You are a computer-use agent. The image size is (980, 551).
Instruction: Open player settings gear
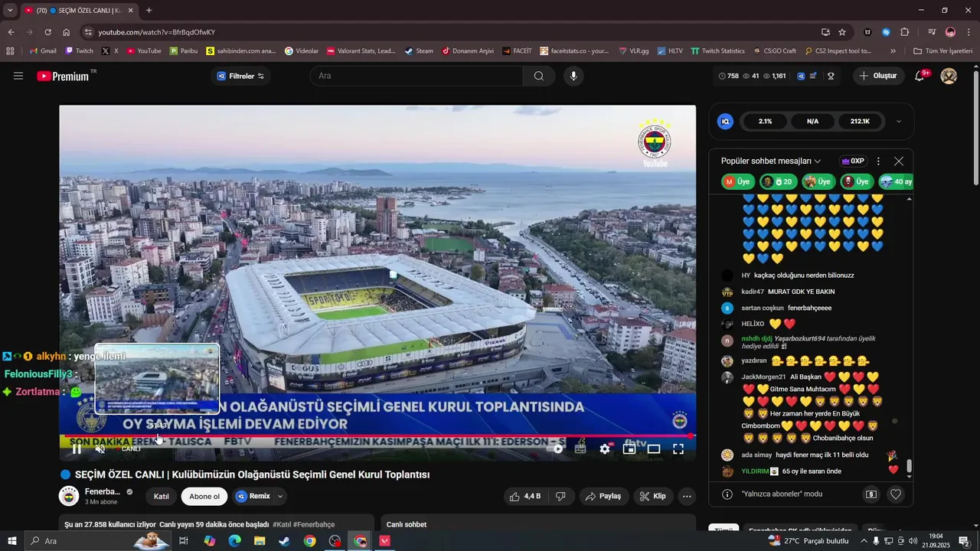pyautogui.click(x=605, y=449)
